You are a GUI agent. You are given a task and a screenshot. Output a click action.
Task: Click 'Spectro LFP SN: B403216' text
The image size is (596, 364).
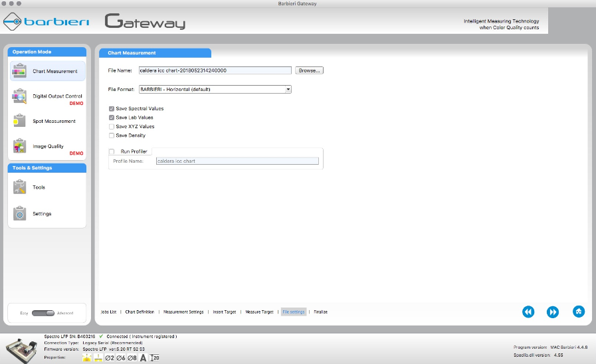(70, 337)
